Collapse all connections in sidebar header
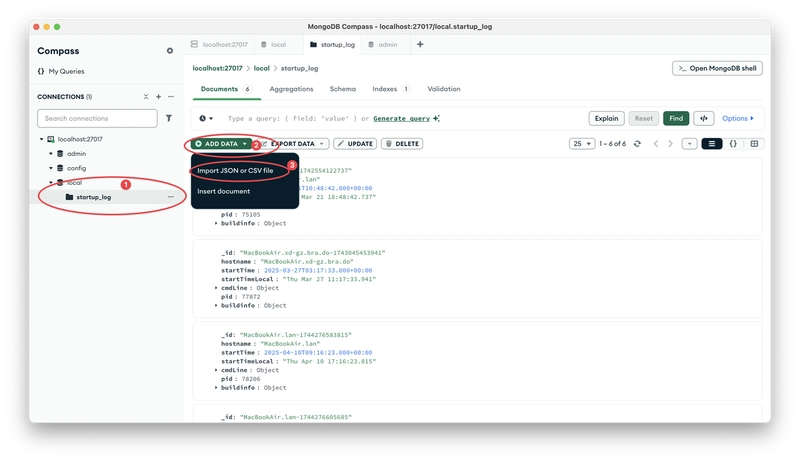800x461 pixels. (x=146, y=96)
